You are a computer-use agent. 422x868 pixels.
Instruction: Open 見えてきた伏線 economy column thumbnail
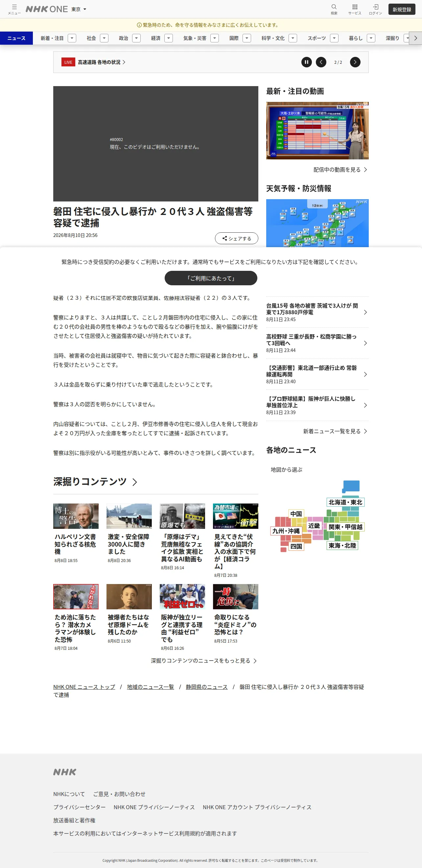point(236,516)
